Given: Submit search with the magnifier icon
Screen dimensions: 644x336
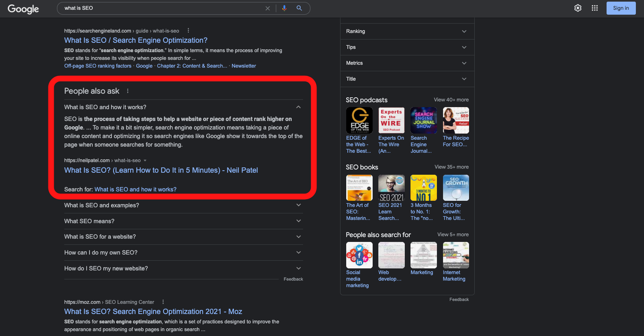Looking at the screenshot, I should click(x=299, y=8).
